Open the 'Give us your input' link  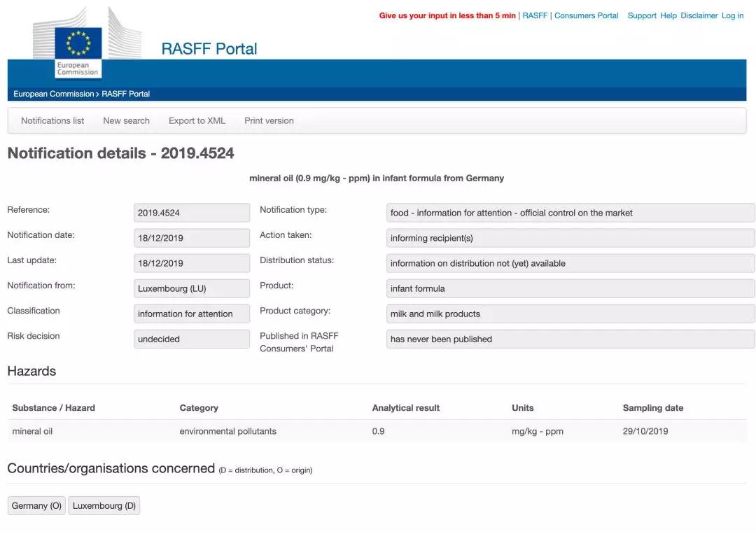coord(447,15)
